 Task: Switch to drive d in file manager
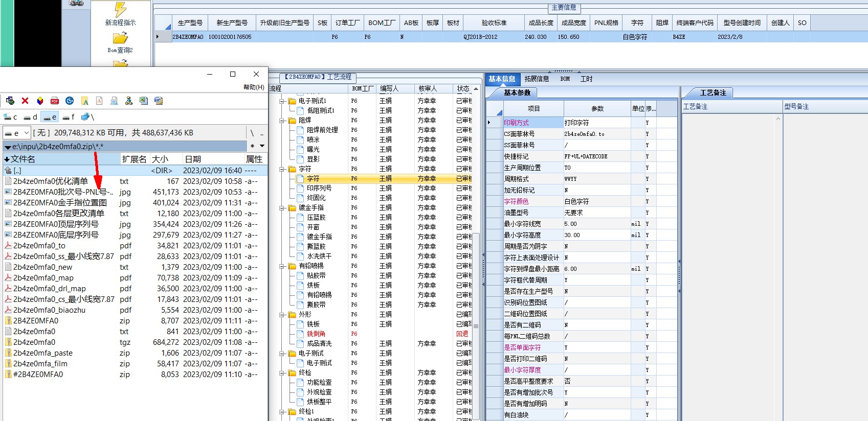30,117
